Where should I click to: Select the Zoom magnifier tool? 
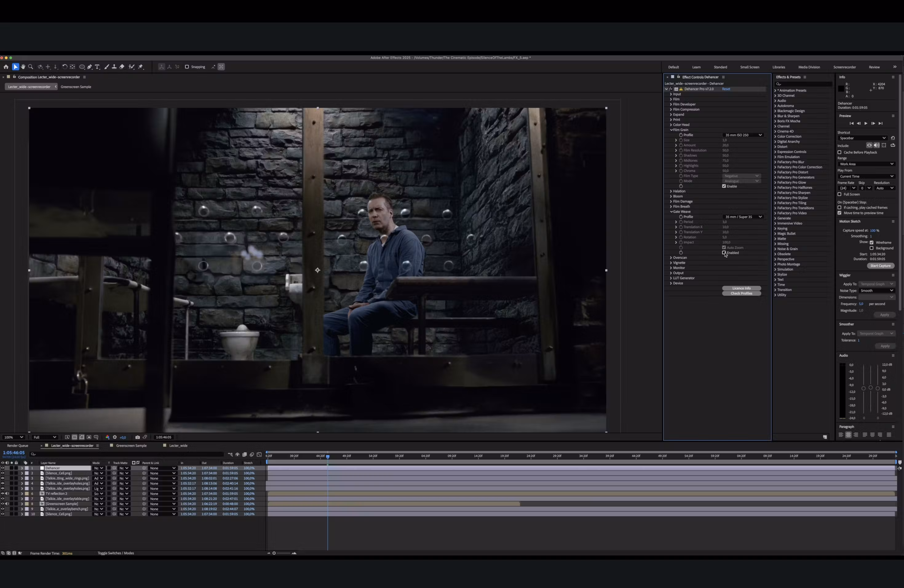pyautogui.click(x=31, y=67)
